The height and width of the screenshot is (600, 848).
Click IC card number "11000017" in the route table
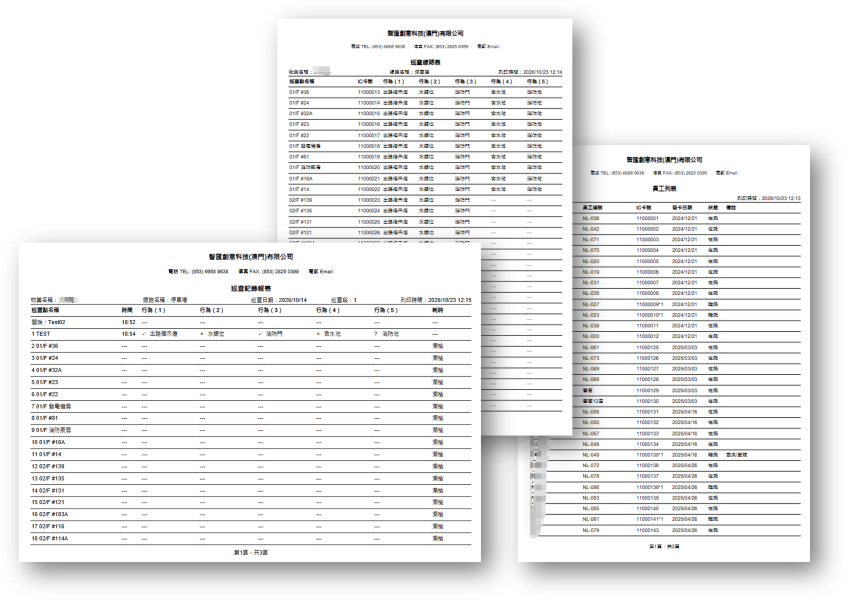[x=369, y=135]
